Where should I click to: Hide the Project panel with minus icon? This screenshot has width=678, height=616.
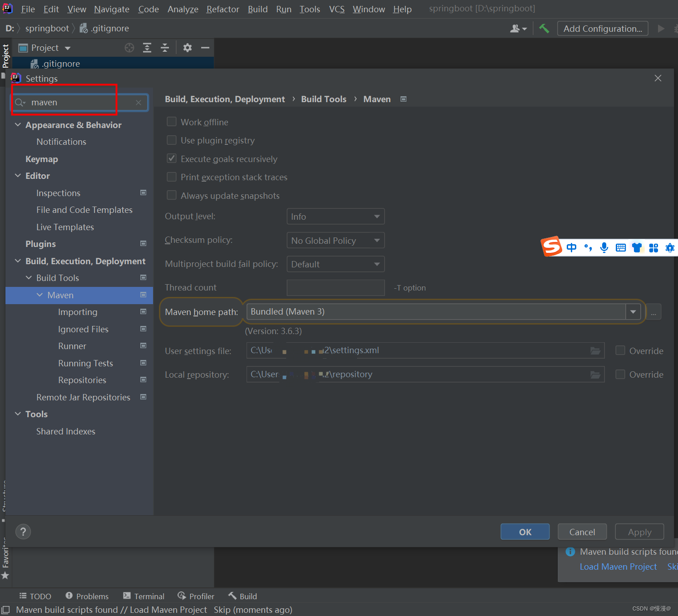(x=205, y=48)
